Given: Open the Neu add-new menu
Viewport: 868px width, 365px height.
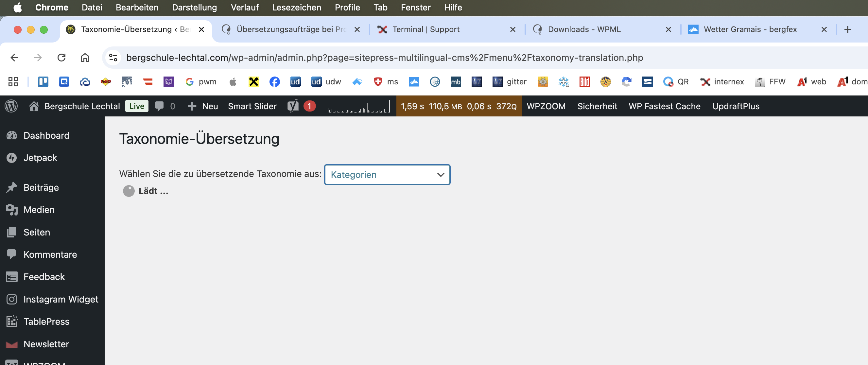Looking at the screenshot, I should pyautogui.click(x=203, y=106).
